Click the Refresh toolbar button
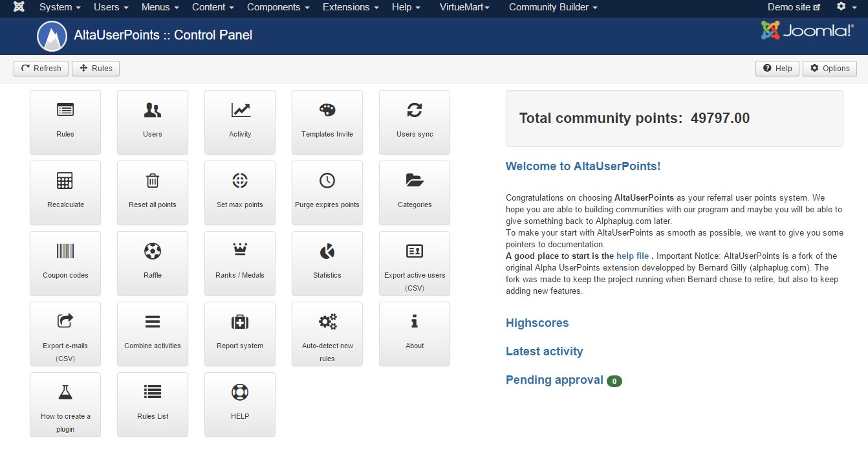This screenshot has height=466, width=868. point(41,69)
